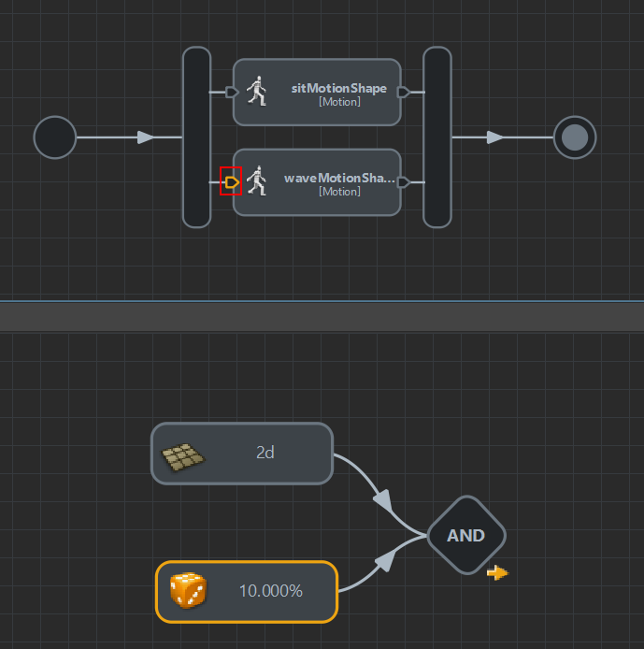This screenshot has width=644, height=649.
Task: Select the orange input port of waveMotionSha
Action: (232, 182)
